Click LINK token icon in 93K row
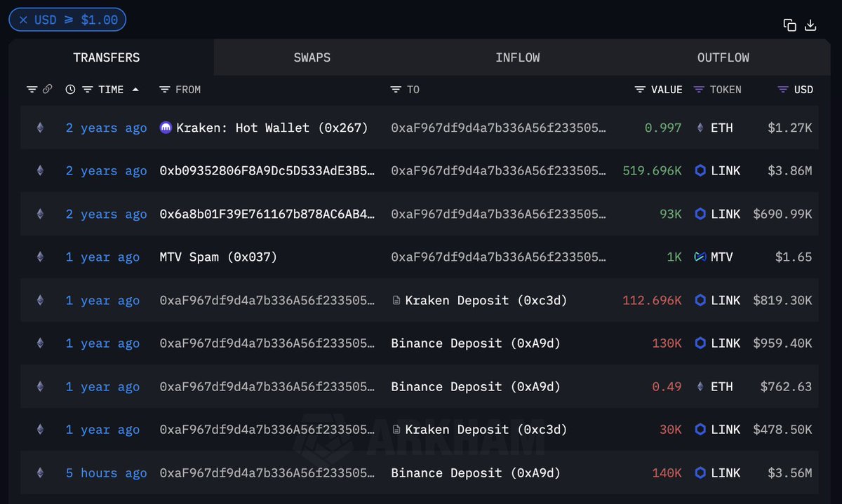 [700, 214]
